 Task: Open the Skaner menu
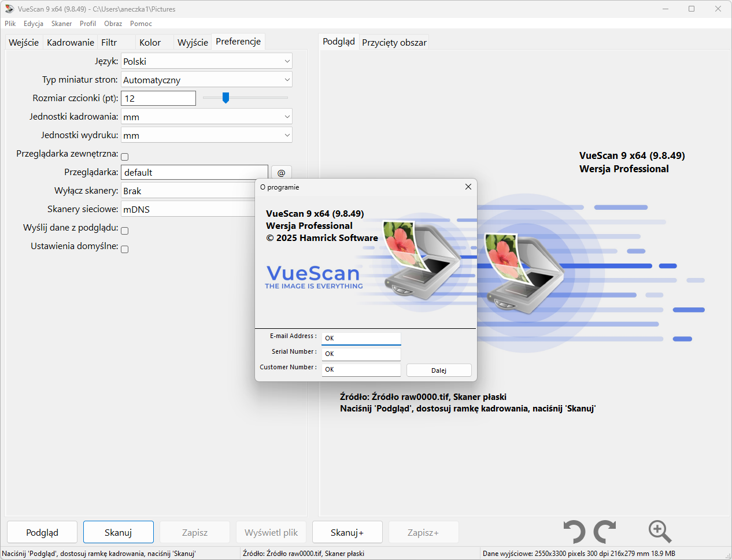pos(61,24)
